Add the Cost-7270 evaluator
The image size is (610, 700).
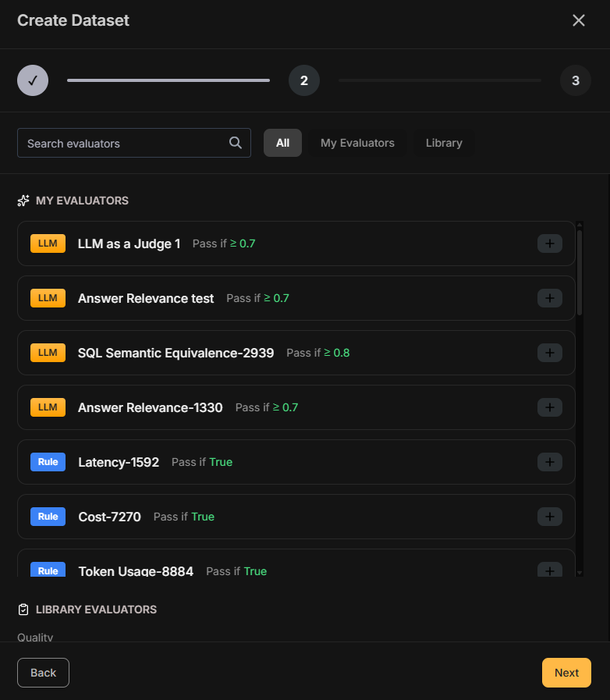tap(549, 517)
